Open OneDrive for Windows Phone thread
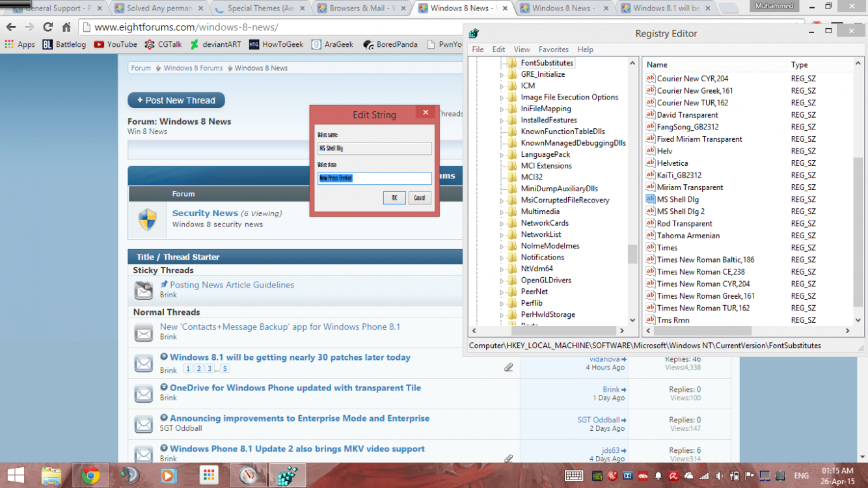This screenshot has width=868, height=488. 295,388
